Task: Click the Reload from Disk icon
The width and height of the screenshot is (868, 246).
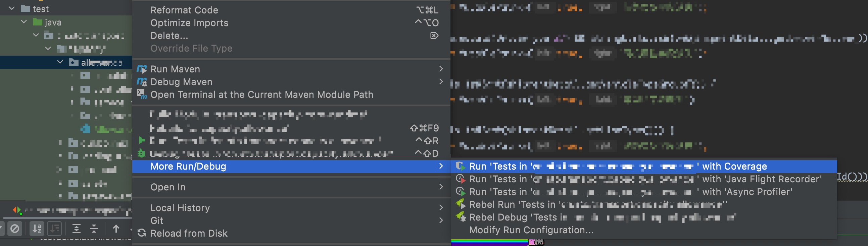Action: [142, 233]
